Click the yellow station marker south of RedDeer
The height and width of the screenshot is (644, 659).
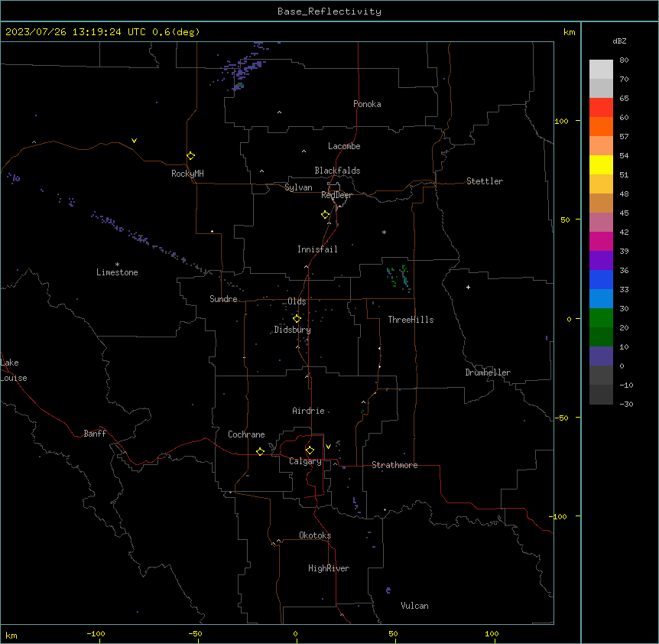click(x=326, y=215)
